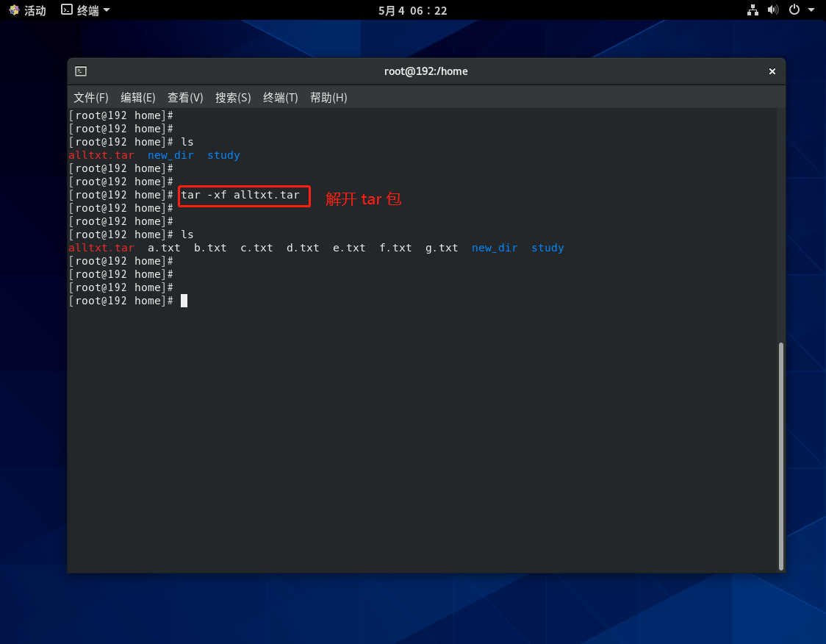The width and height of the screenshot is (826, 644).
Task: Close the terminal window
Action: (x=772, y=71)
